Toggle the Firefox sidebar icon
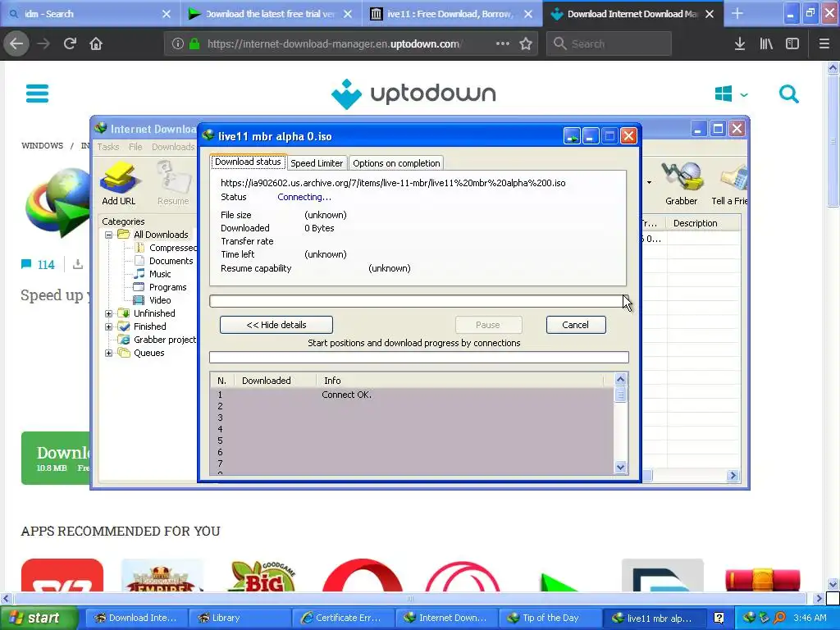The height and width of the screenshot is (630, 840). coord(792,43)
